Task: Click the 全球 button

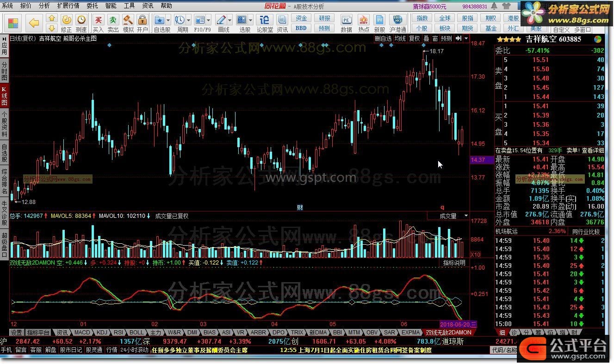Action: (x=445, y=19)
